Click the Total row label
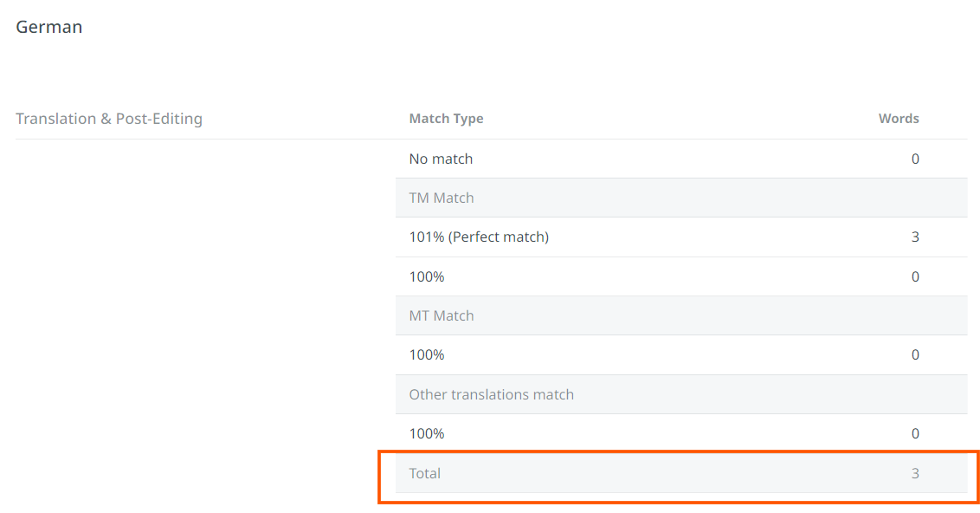 pyautogui.click(x=424, y=474)
